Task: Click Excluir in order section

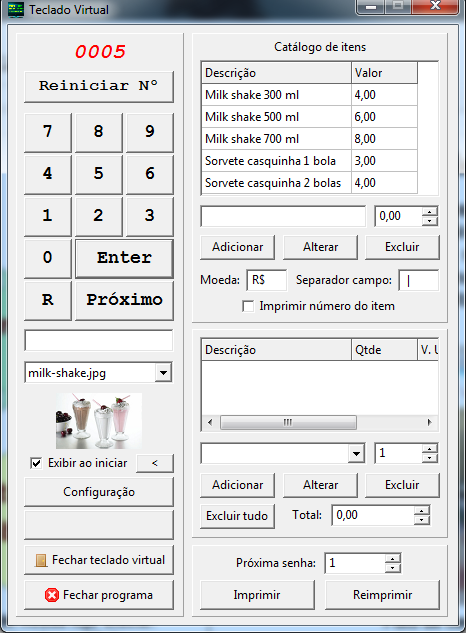Action: [402, 485]
